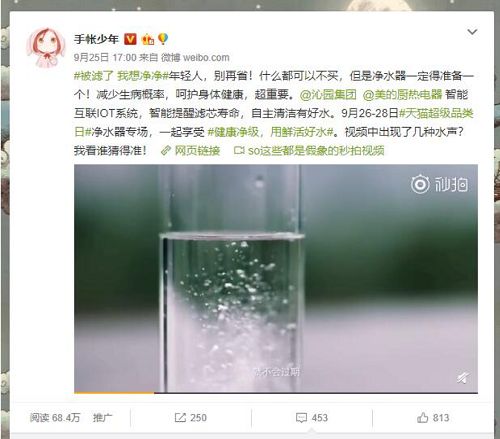The height and width of the screenshot is (439, 500).
Task: Visit the @美的厨热电器 mention
Action: coord(402,95)
